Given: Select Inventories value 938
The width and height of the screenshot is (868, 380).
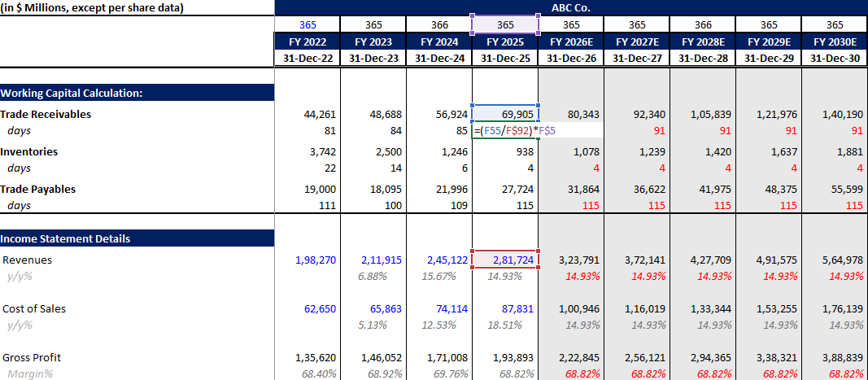Looking at the screenshot, I should click(x=524, y=152).
